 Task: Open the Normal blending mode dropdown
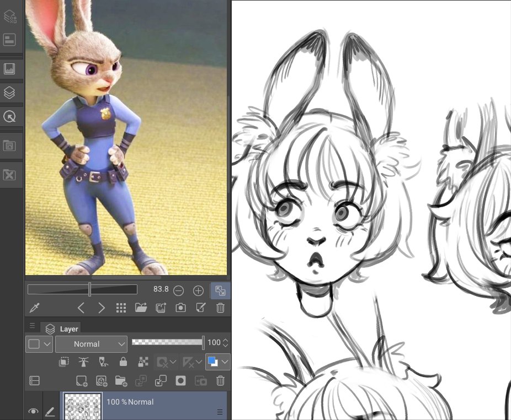(x=91, y=344)
